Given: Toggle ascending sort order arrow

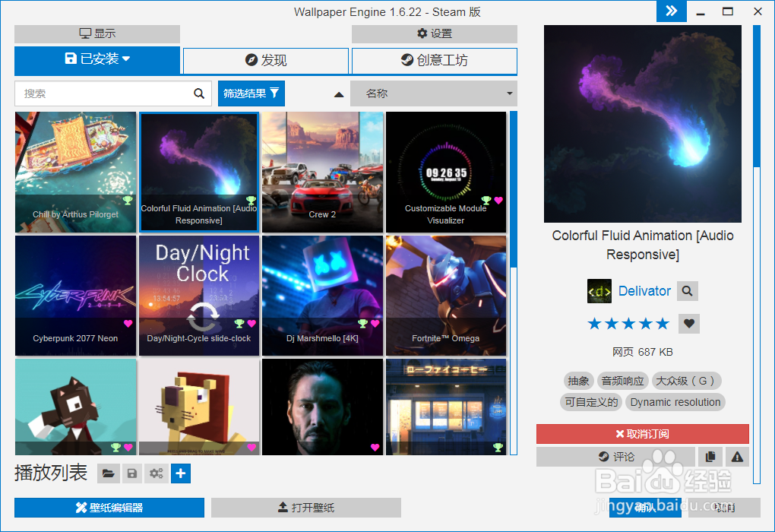Looking at the screenshot, I should click(339, 94).
